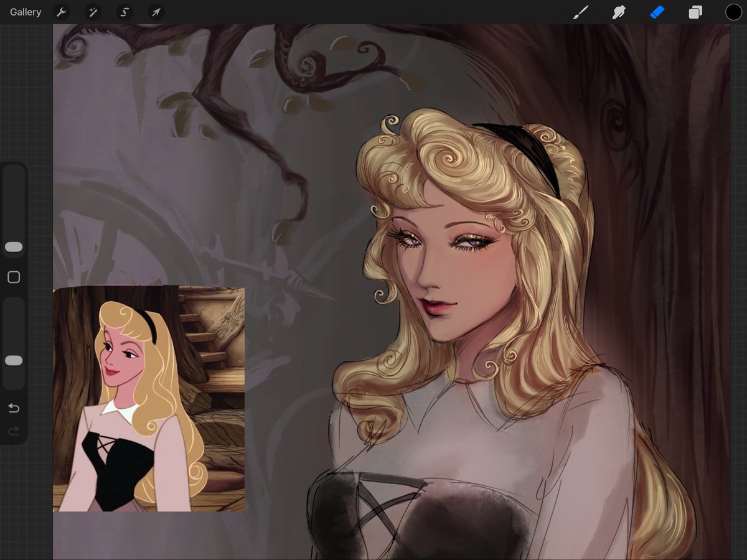Select the Eraser tool
747x560 pixels.
(x=657, y=12)
